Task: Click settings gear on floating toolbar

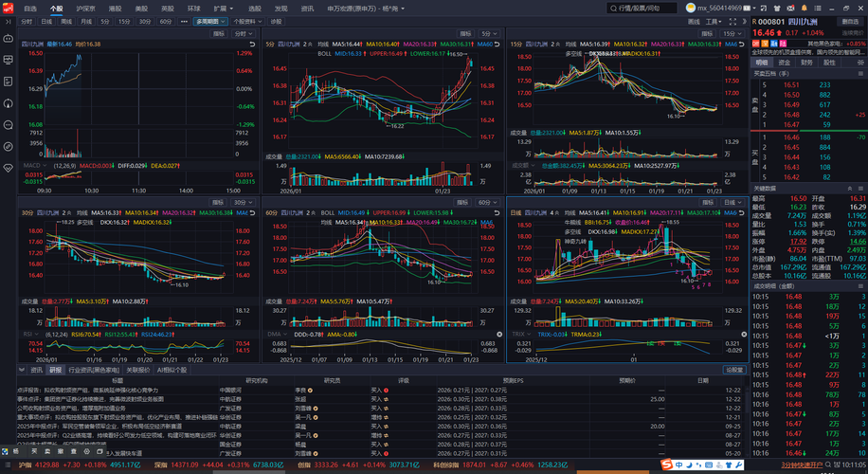Action: pyautogui.click(x=87, y=451)
